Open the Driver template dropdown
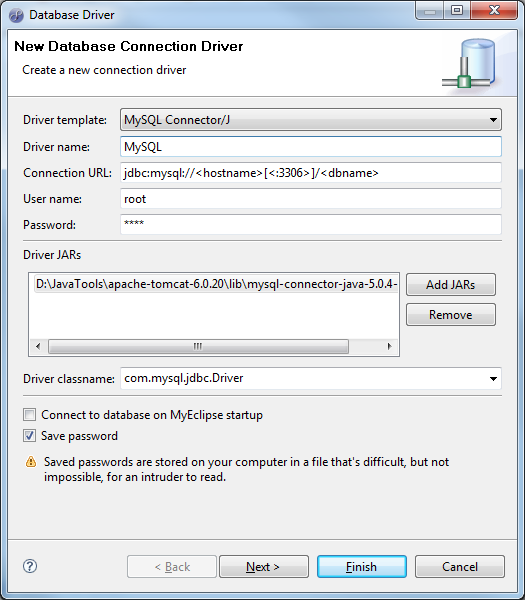Viewport: 525px width, 600px height. (x=311, y=120)
